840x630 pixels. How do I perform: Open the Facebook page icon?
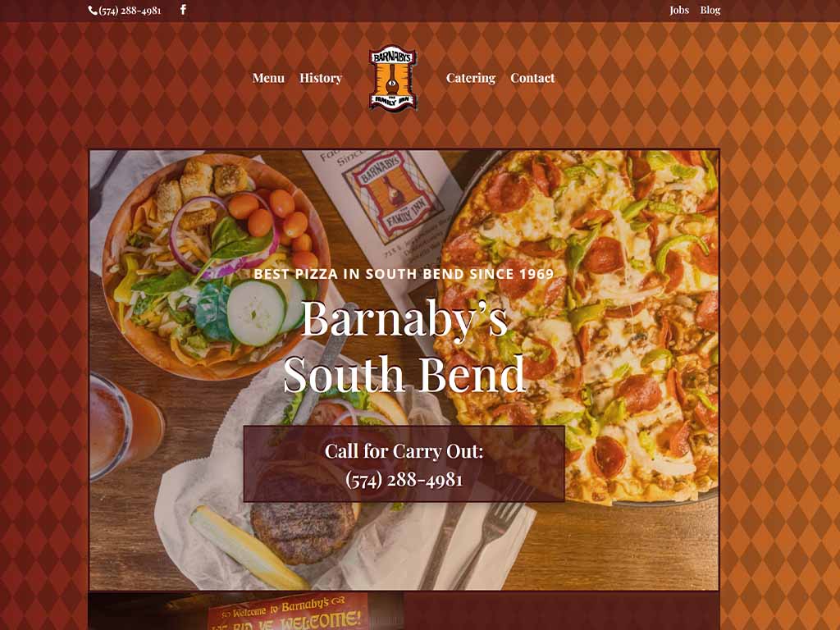183,10
